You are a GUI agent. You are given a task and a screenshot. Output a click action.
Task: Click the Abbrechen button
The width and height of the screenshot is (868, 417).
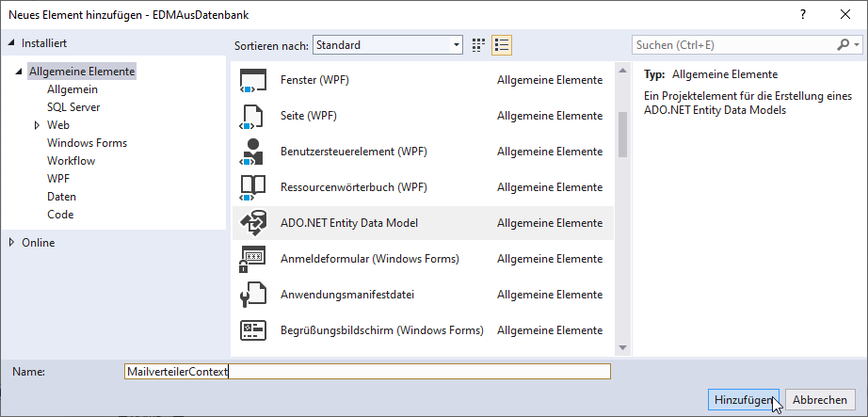coord(820,400)
